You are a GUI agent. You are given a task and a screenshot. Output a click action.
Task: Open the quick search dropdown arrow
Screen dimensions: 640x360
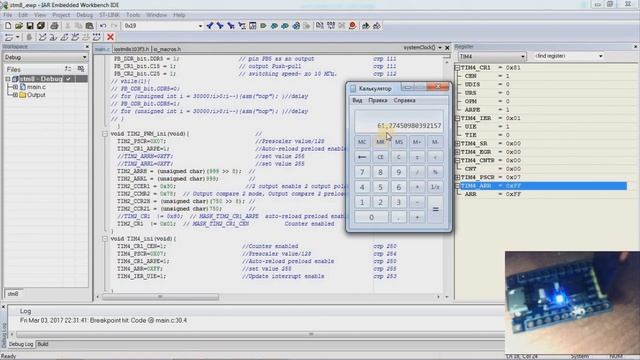pyautogui.click(x=200, y=26)
